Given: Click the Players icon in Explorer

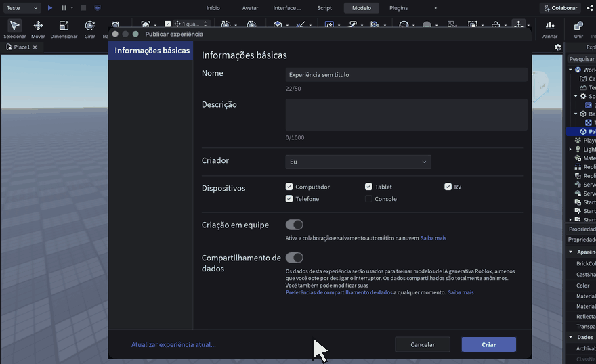Looking at the screenshot, I should pos(578,141).
